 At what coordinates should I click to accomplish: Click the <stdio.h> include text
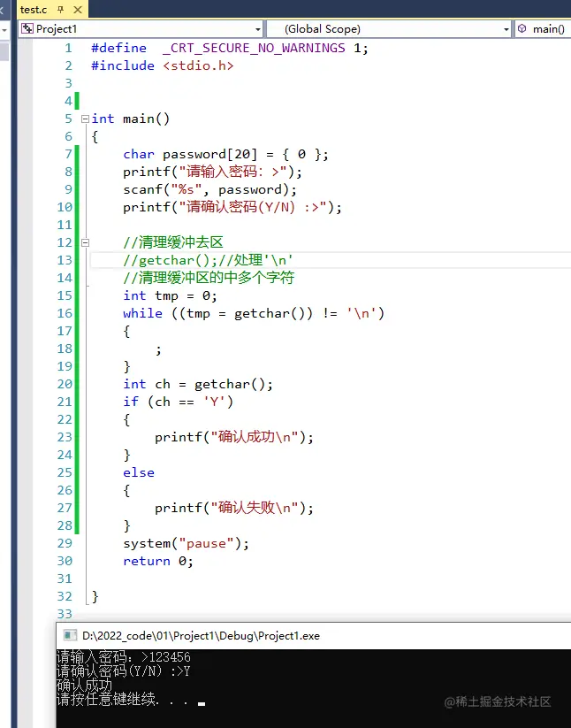point(198,65)
